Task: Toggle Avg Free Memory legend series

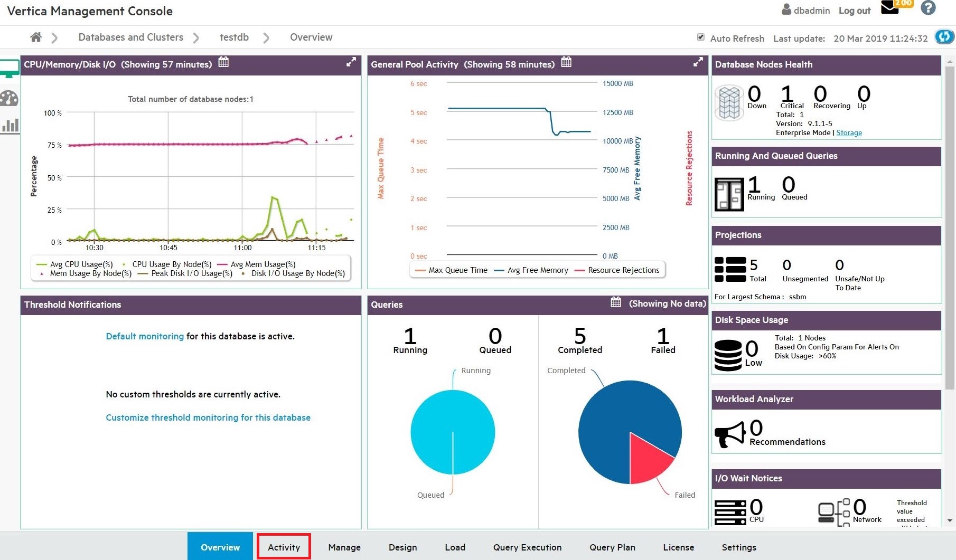Action: (531, 270)
